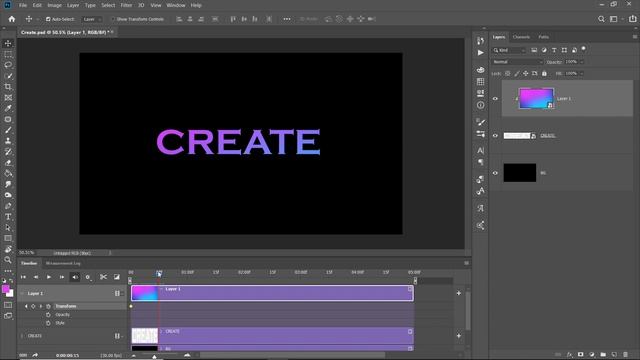Create a new layer icon in Layers panel
Viewport: 640px width, 360px height.
tap(614, 355)
